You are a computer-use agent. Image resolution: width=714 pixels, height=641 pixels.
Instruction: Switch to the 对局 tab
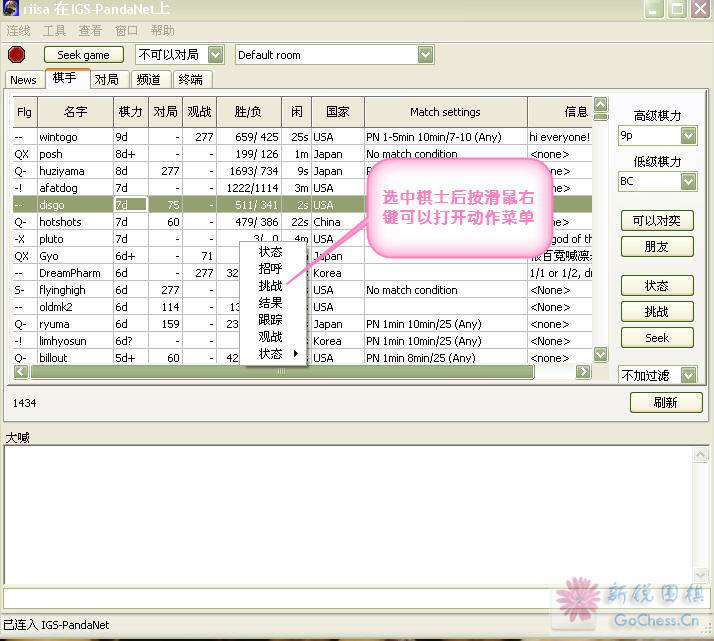pyautogui.click(x=107, y=80)
